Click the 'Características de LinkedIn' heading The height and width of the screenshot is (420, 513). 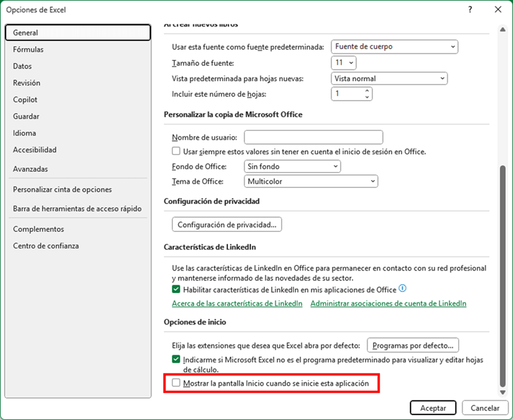click(x=210, y=247)
